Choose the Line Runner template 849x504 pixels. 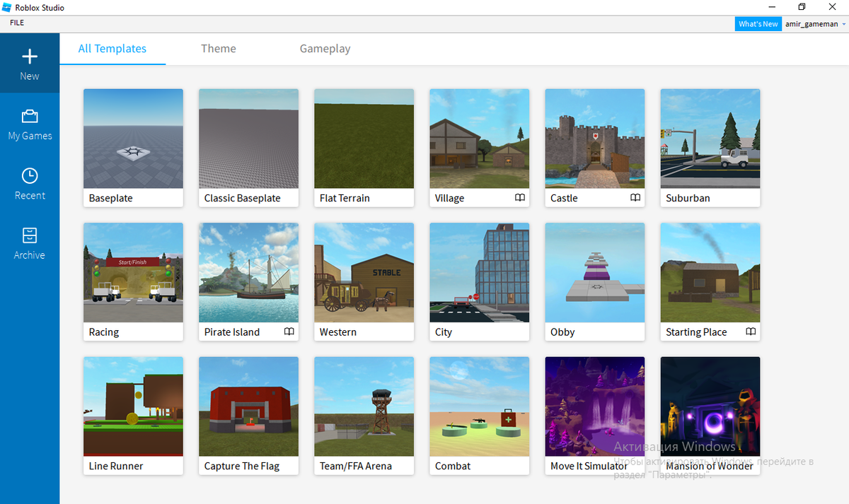coord(133,416)
